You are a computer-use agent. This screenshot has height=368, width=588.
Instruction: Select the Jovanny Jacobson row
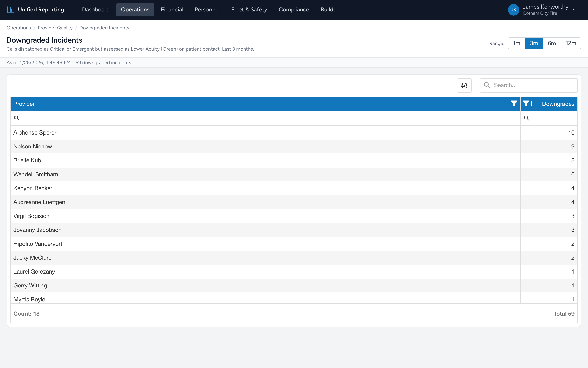point(294,230)
